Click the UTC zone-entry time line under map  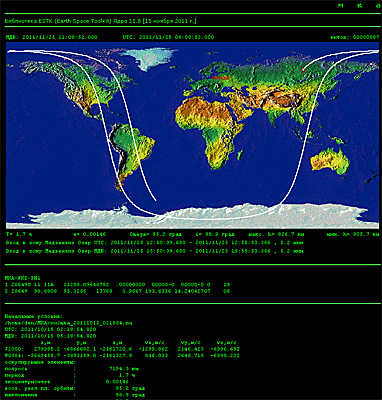155,243
